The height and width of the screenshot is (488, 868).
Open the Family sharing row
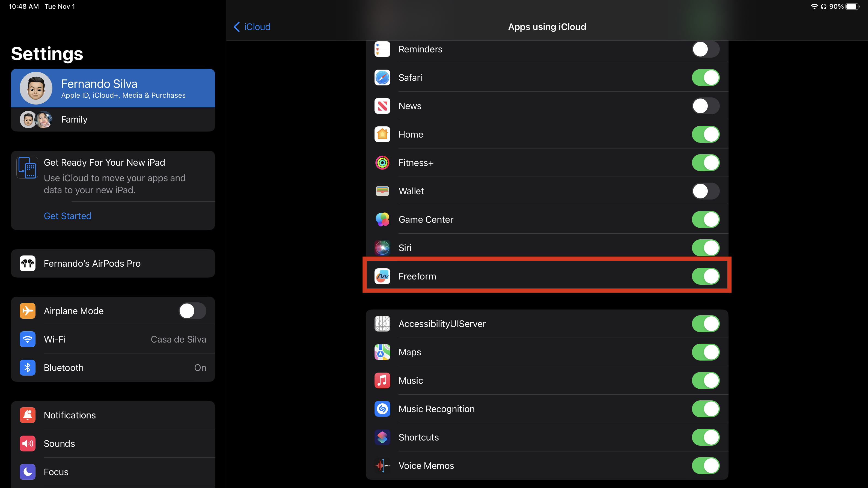pos(113,119)
